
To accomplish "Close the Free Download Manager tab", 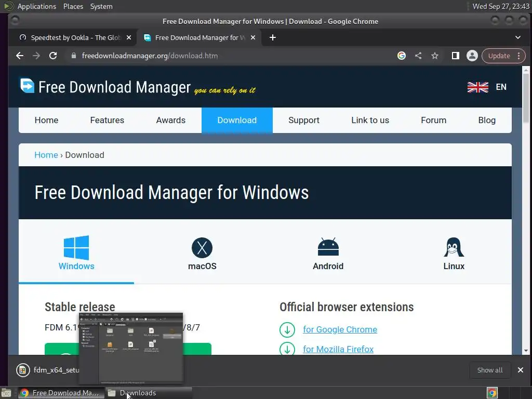I will click(253, 37).
